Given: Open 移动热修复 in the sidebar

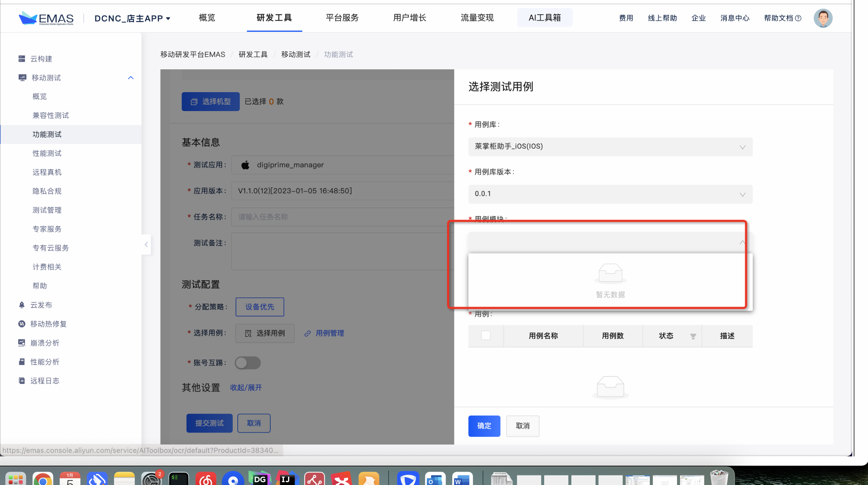Looking at the screenshot, I should click(x=48, y=324).
